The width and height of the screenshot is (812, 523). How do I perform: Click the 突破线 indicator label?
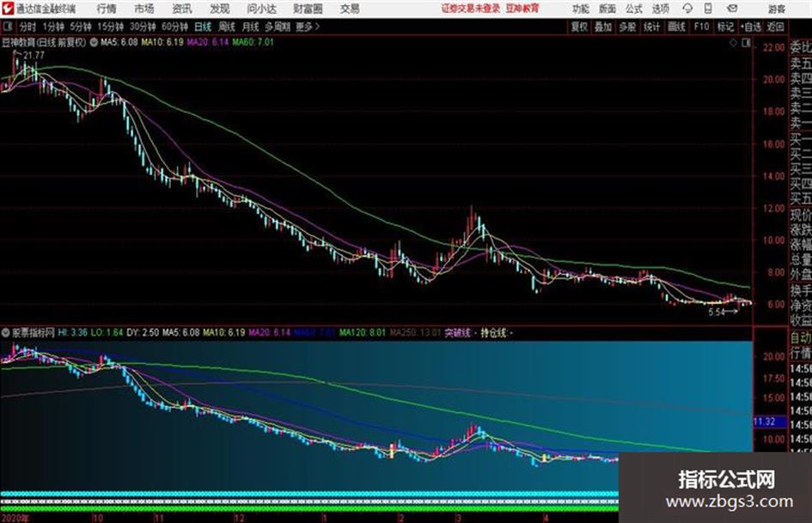pos(457,332)
